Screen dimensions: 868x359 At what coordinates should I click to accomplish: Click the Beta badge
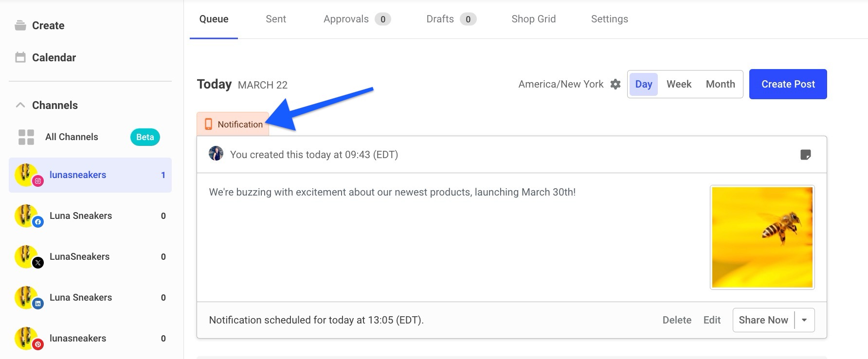(145, 137)
